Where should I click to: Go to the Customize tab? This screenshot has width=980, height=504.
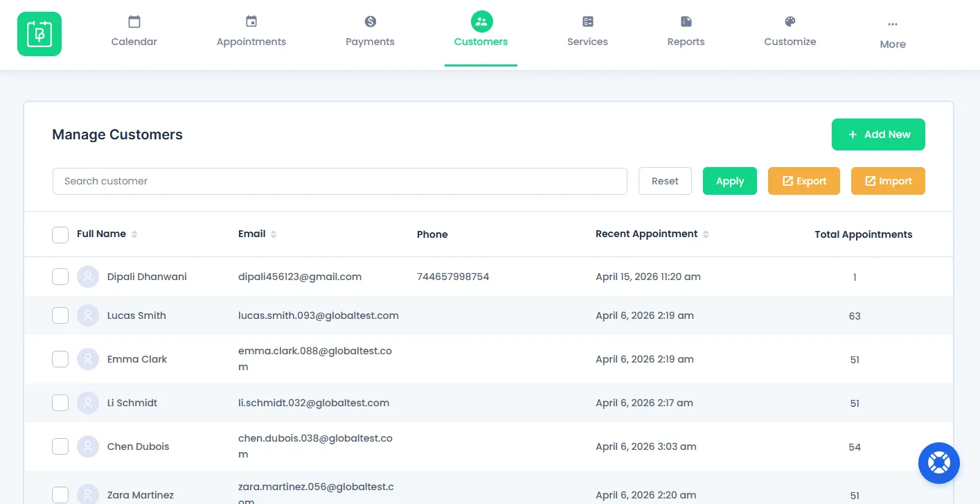pos(790,33)
